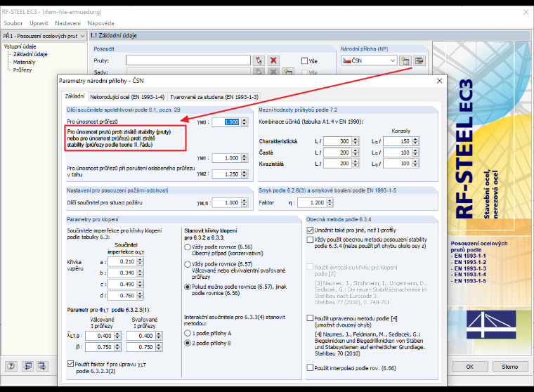Open the Nápověda menu
Screen dimensions: 534x392
tap(100, 23)
